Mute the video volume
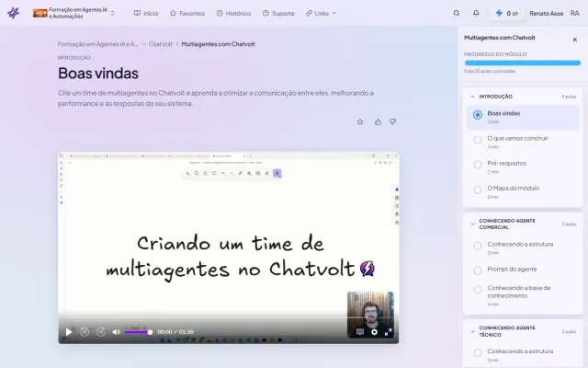 pos(117,332)
